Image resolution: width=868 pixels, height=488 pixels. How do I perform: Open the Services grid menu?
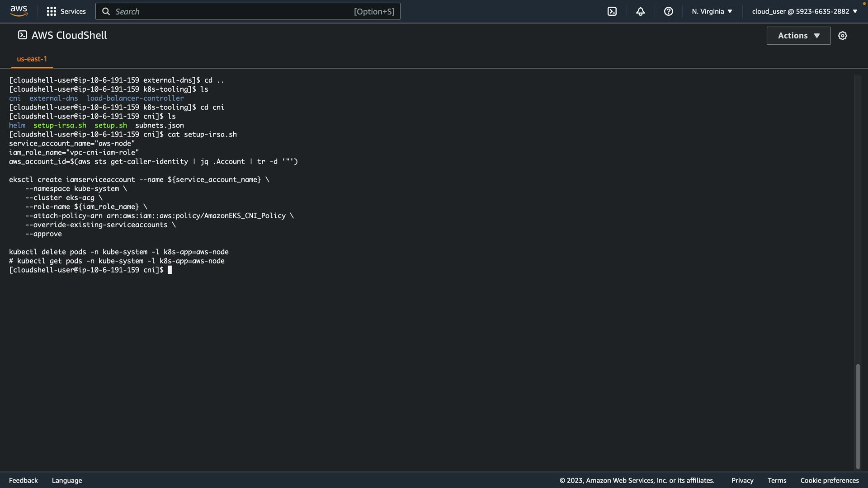click(x=52, y=11)
